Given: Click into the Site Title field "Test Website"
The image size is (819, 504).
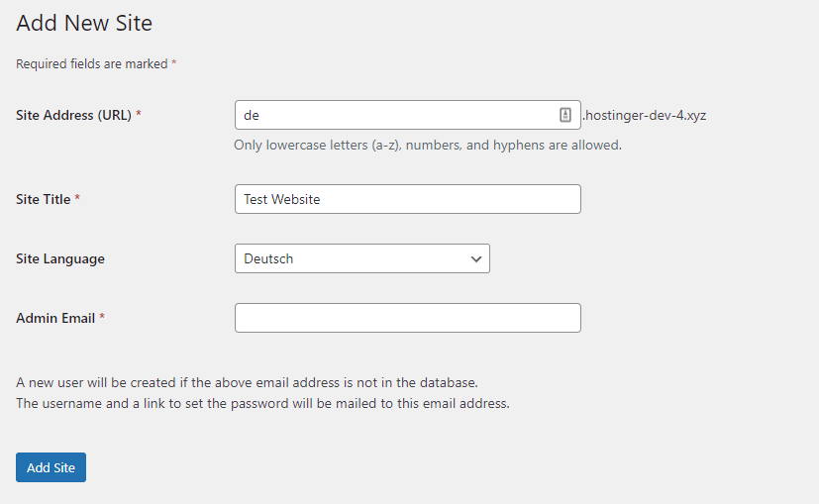Looking at the screenshot, I should coord(407,199).
